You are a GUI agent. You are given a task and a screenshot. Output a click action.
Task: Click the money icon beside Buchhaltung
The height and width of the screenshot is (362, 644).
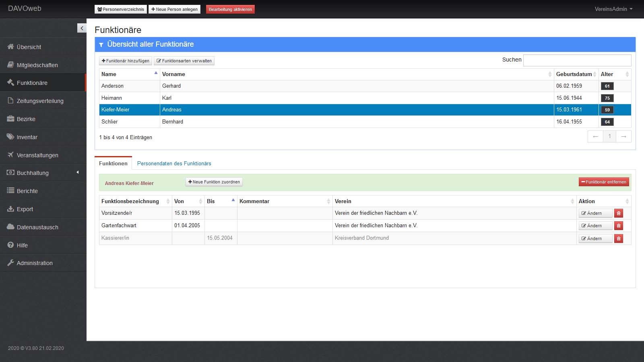point(11,173)
